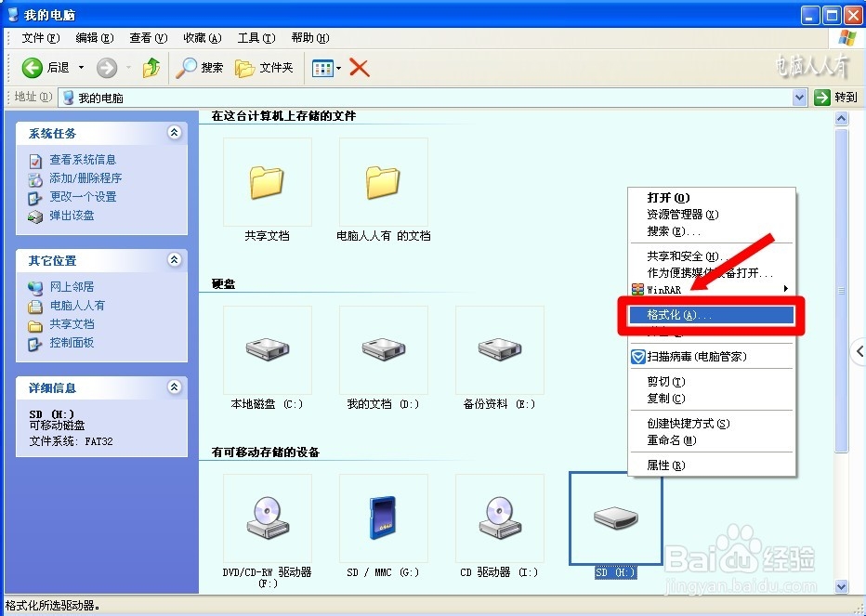Click the side panel collapse chevron
Viewport: 866px width, 616px height.
click(859, 351)
